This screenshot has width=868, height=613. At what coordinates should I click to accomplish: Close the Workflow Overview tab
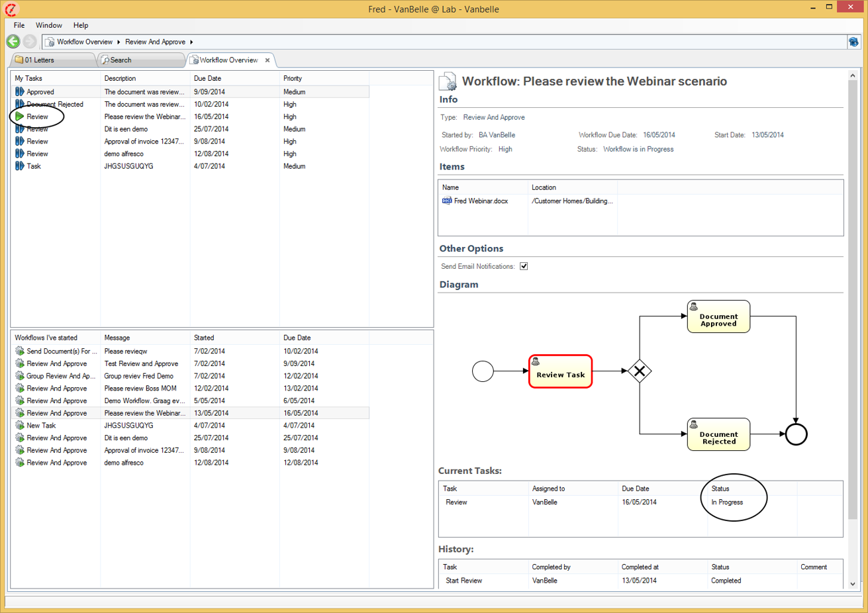pyautogui.click(x=267, y=60)
